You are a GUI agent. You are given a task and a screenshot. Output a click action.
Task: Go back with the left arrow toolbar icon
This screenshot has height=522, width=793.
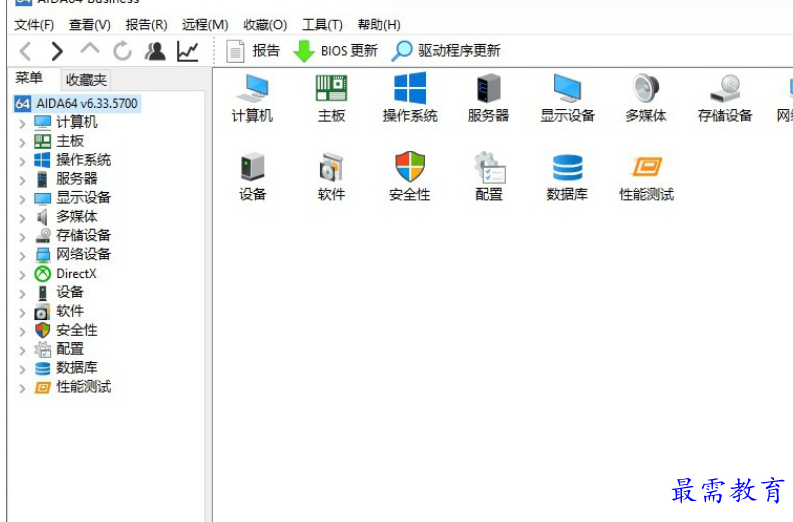[x=25, y=51]
